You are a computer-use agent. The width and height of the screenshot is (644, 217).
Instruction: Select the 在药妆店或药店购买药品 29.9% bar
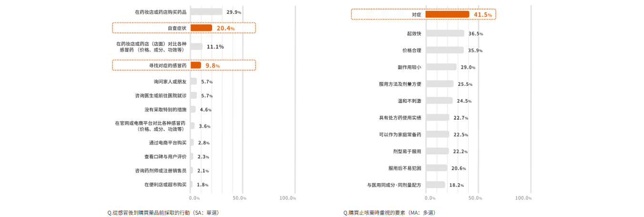tap(206, 12)
